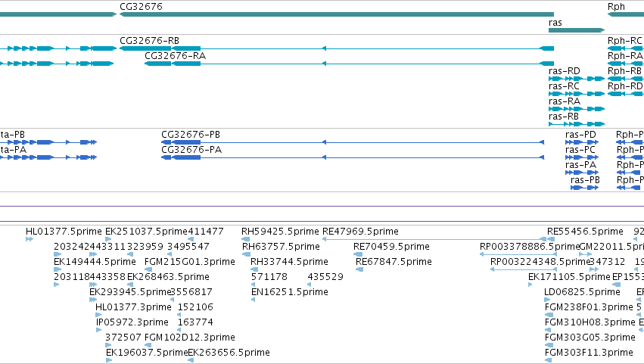This screenshot has width=644, height=364.
Task: Select EST EK268463.5prime
Action: (169, 277)
